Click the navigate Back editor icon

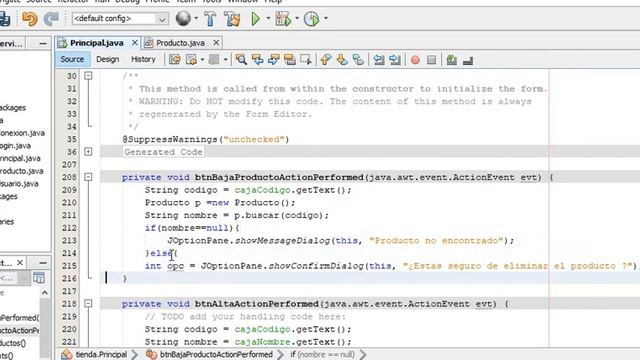tap(191, 60)
